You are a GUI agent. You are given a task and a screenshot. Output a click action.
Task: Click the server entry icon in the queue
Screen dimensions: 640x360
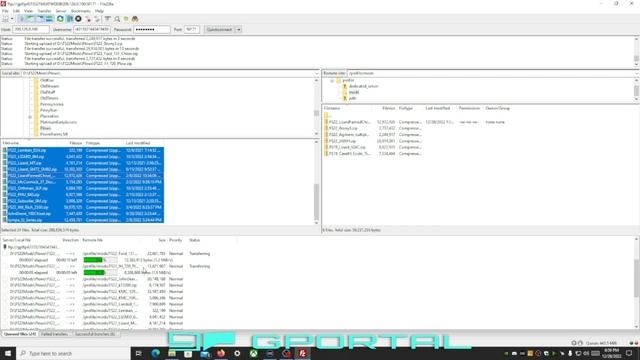[x=5, y=247]
